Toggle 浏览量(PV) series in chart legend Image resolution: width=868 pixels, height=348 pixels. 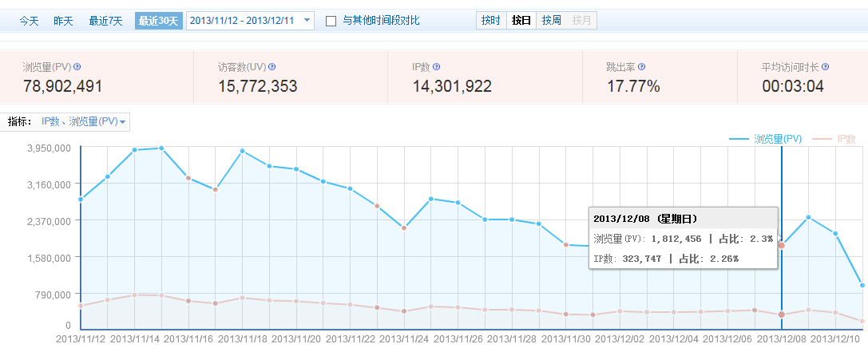tap(766, 139)
